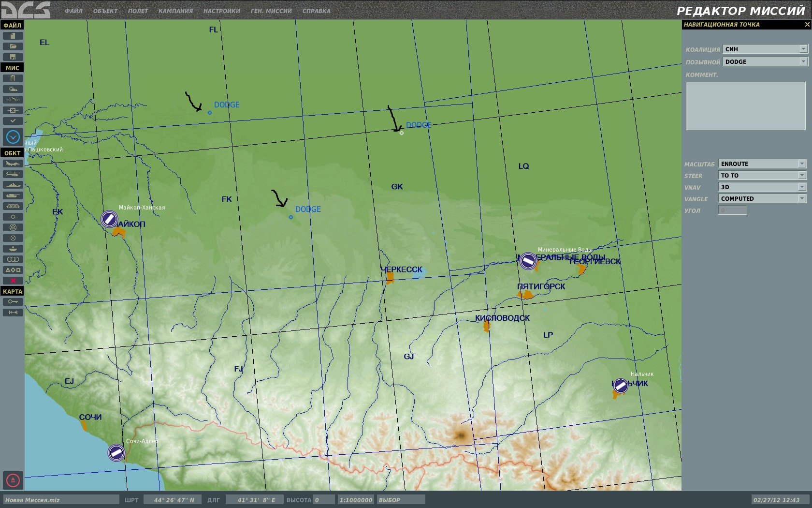The width and height of the screenshot is (812, 508).
Task: Select the navigation point tool
Action: click(13, 217)
